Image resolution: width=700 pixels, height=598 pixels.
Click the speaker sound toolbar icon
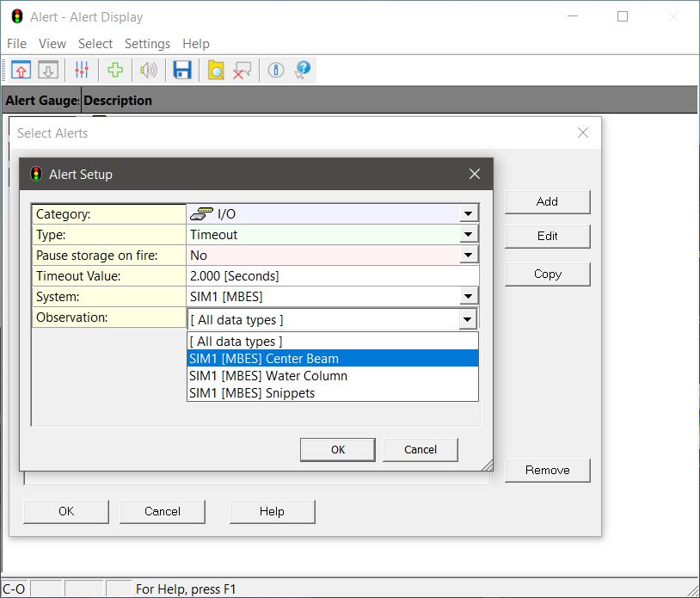pos(149,71)
